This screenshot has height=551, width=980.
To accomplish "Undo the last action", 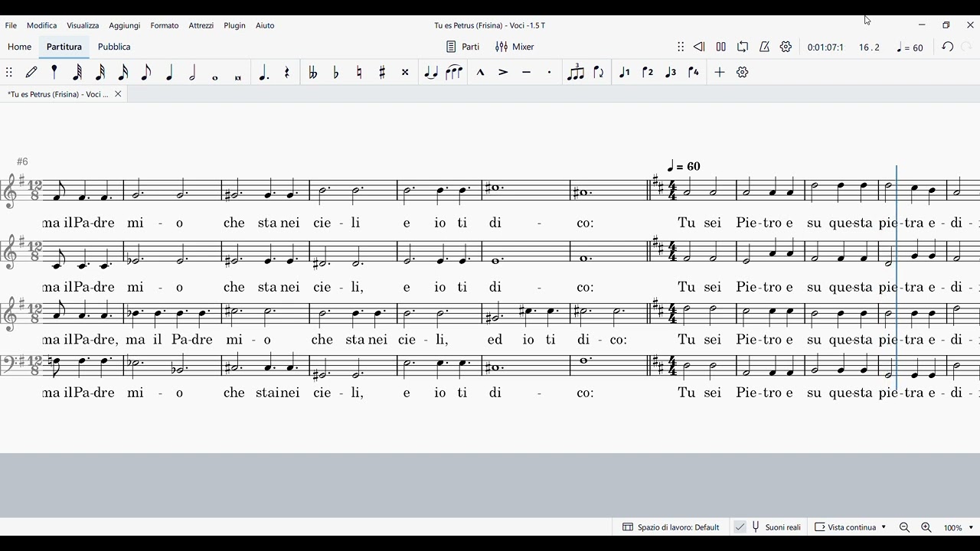I will 948,47.
